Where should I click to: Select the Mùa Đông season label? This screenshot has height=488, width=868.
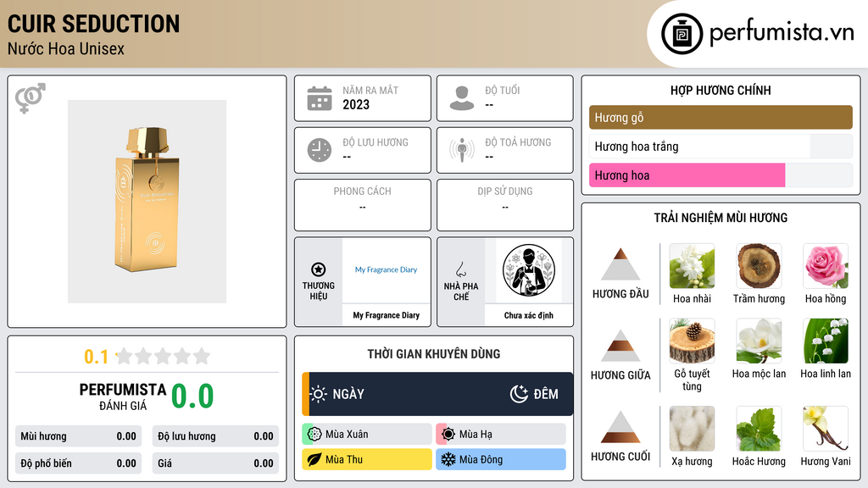click(481, 459)
